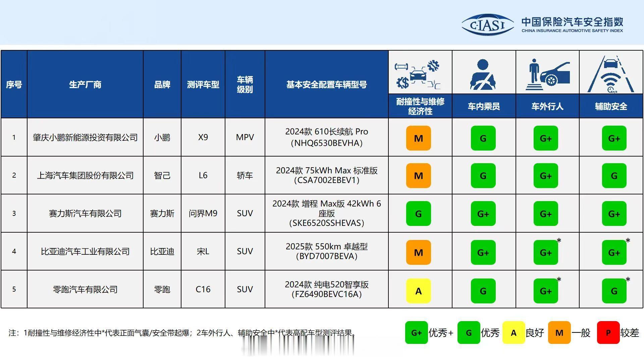Click the assisted safety road signal icon
The image size is (644, 362).
point(611,74)
